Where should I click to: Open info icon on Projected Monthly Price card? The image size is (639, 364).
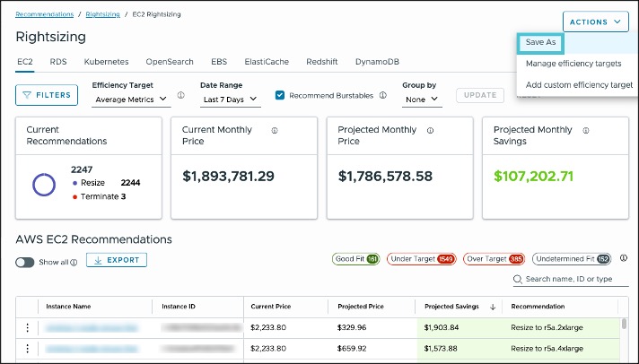[431, 131]
